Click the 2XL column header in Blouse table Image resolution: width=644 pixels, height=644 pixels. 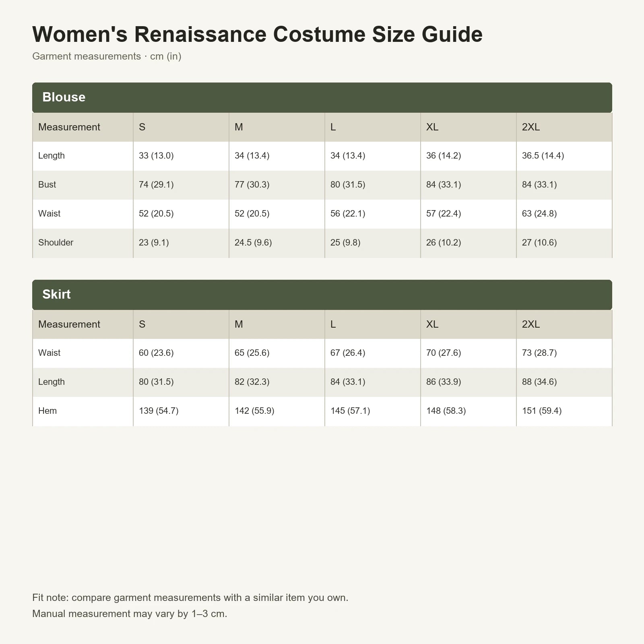click(531, 127)
